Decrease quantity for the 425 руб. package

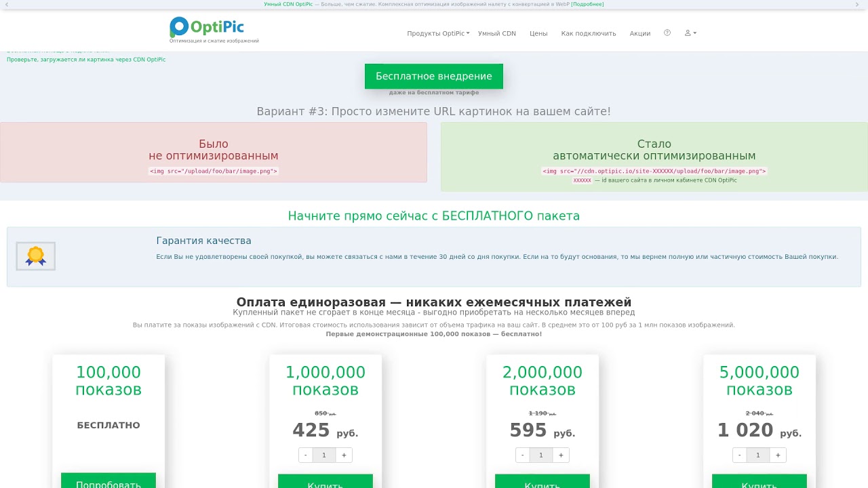306,455
